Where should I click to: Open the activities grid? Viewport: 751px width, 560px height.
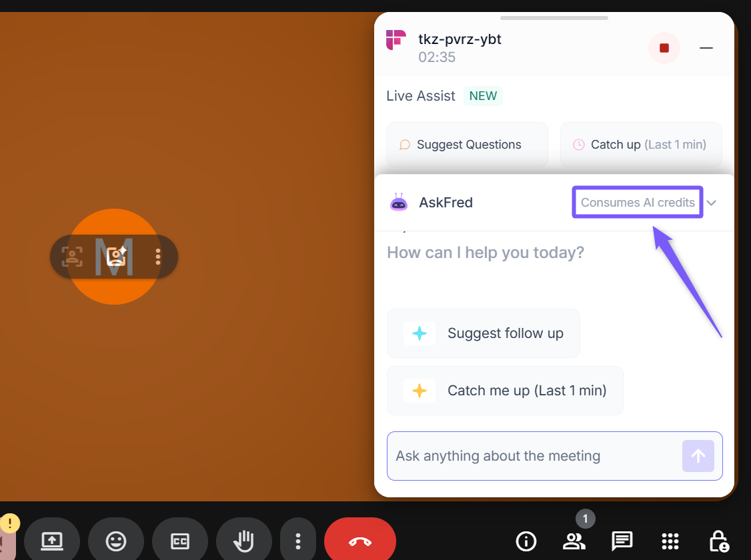coord(670,541)
